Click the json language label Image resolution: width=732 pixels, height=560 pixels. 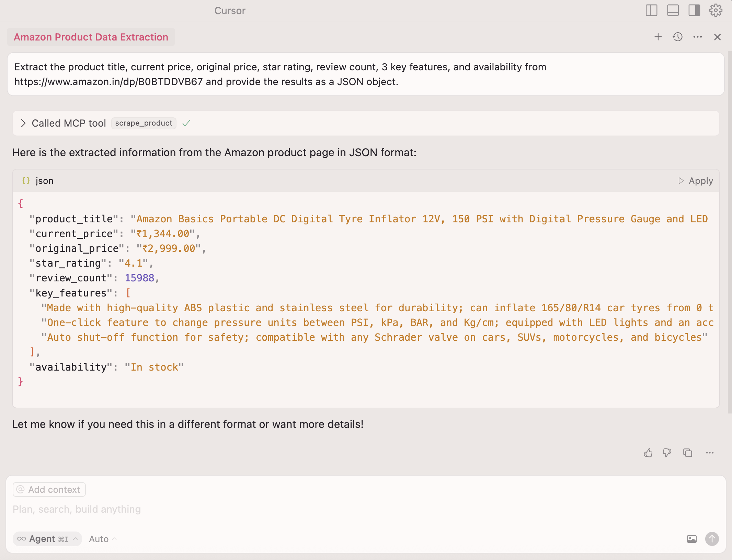[44, 180]
